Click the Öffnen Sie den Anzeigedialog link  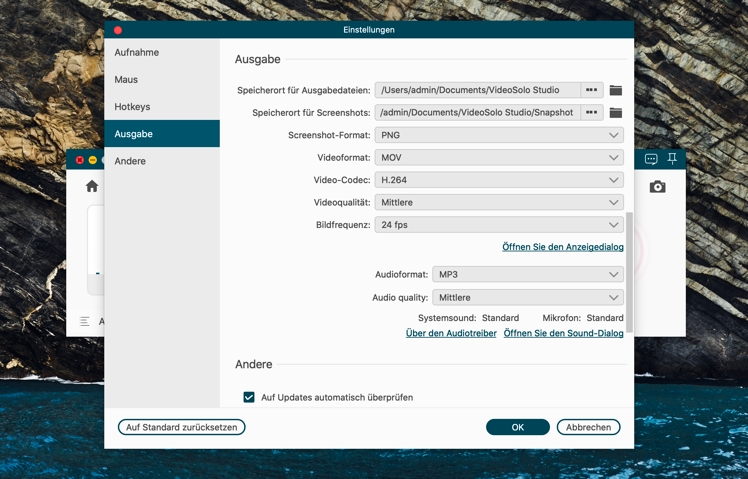tap(562, 247)
